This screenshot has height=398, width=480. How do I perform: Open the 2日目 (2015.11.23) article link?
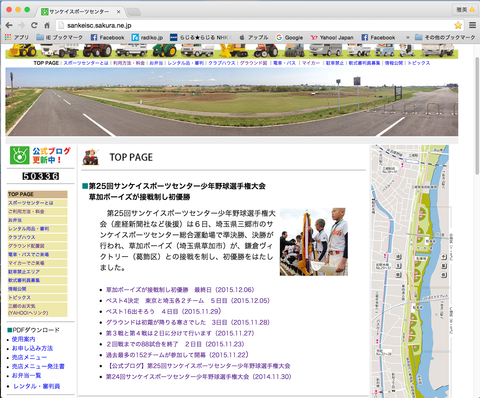(x=175, y=344)
